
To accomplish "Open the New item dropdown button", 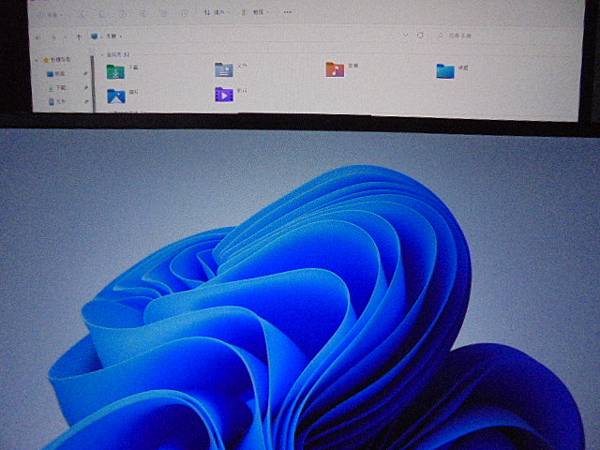I will point(51,15).
